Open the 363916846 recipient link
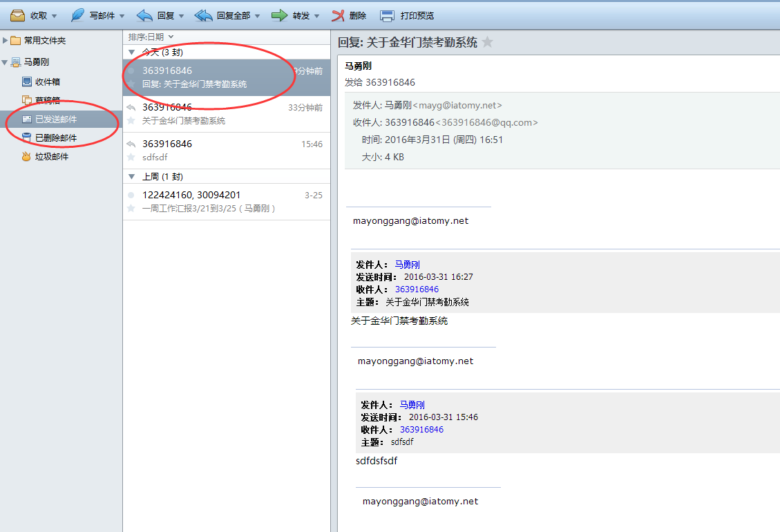 (x=417, y=288)
